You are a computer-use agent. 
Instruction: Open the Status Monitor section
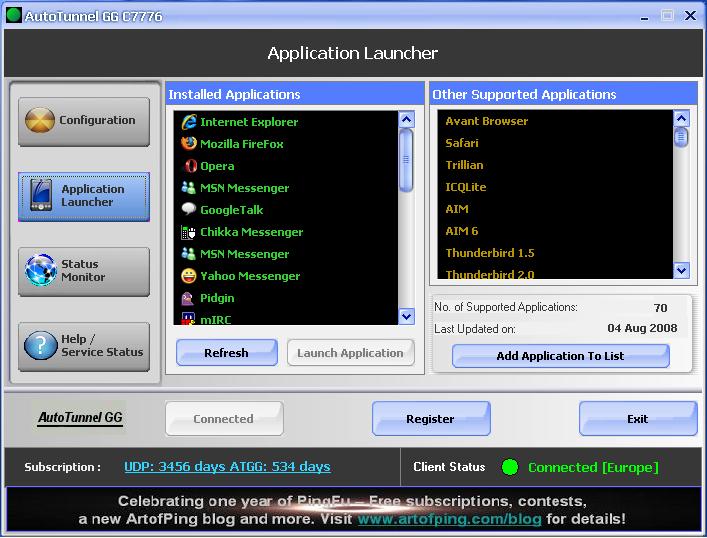[84, 271]
